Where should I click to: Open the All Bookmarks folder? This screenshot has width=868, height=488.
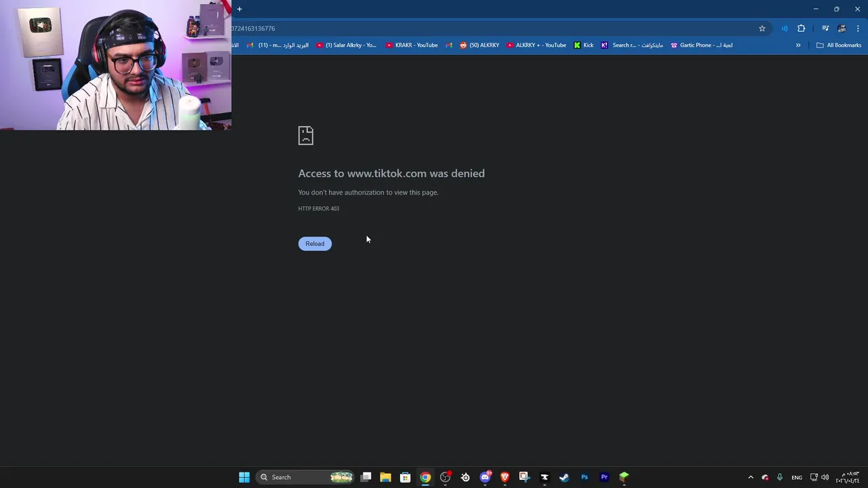839,45
